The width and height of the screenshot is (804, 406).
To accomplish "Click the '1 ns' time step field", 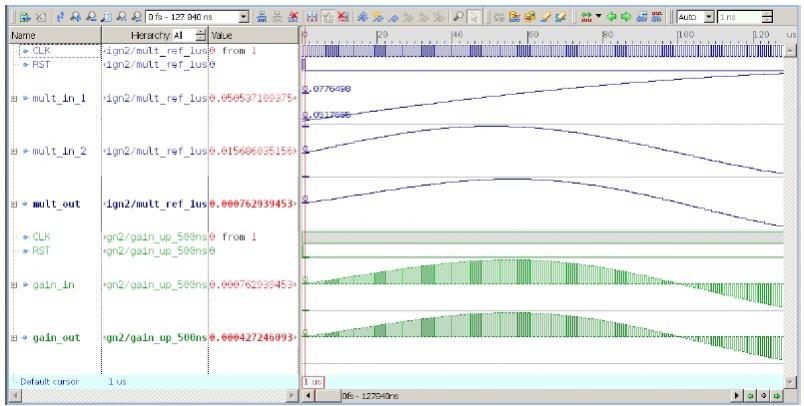I will (x=739, y=17).
